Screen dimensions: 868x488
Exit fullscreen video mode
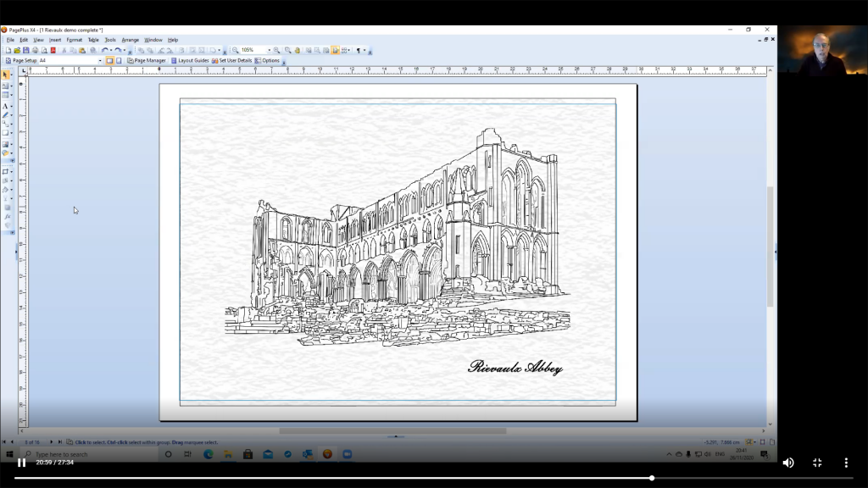coord(817,463)
